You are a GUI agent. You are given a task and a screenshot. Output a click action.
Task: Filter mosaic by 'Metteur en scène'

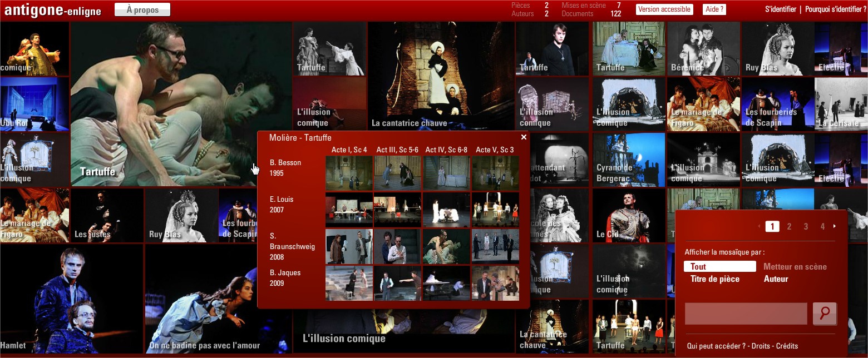click(x=795, y=267)
